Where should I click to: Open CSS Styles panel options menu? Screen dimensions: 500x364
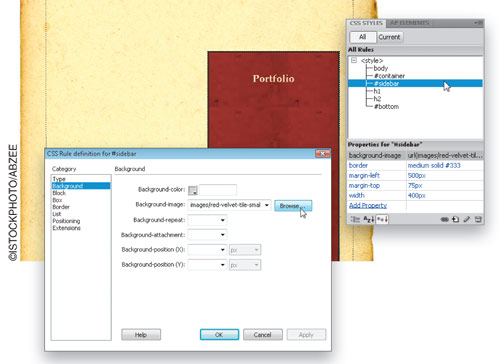click(478, 23)
